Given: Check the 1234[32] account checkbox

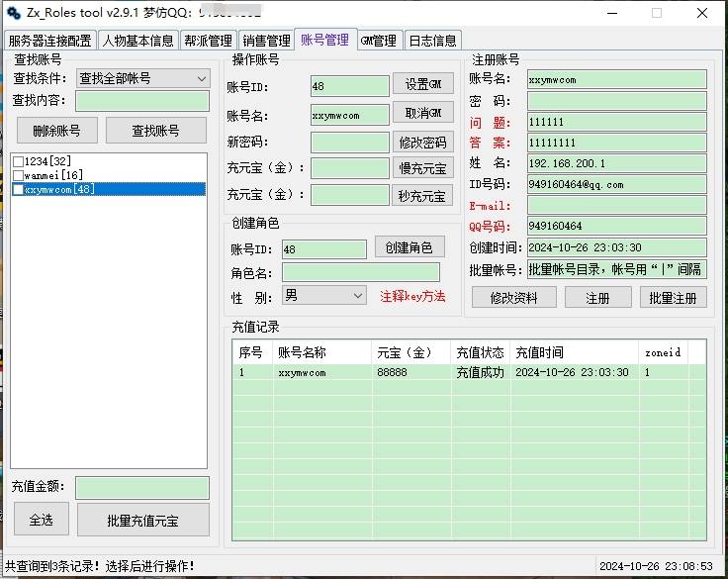Looking at the screenshot, I should click(18, 161).
